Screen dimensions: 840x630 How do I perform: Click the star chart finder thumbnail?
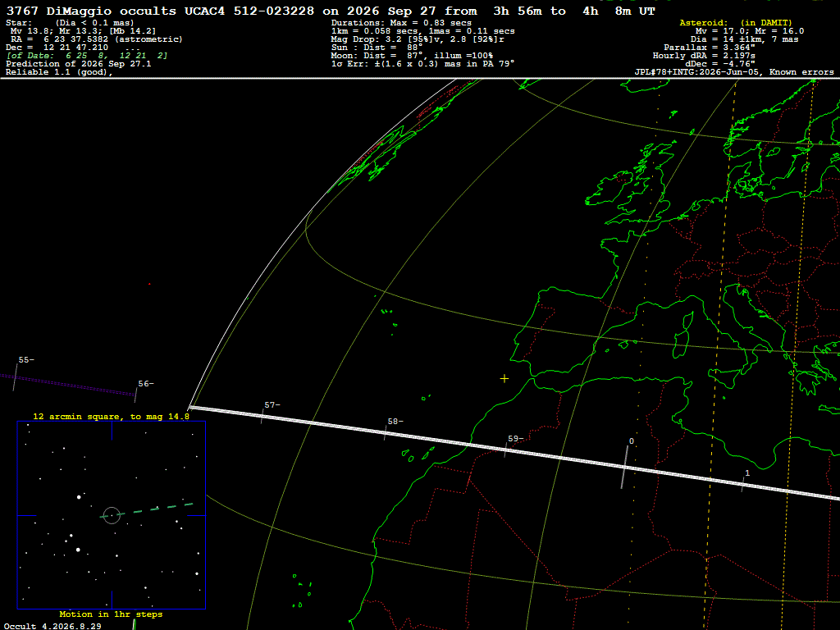(x=112, y=515)
